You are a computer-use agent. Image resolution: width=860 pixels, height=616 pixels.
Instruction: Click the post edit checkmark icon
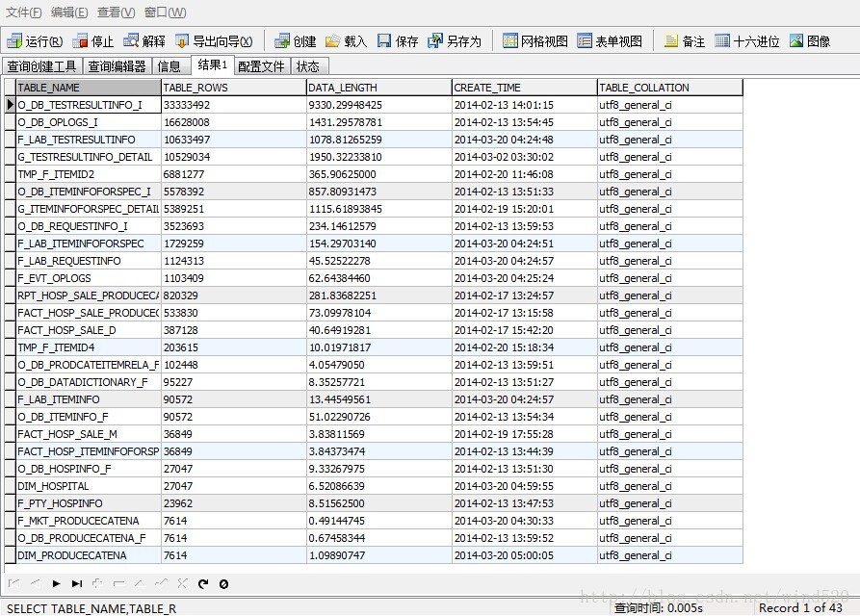pos(161,583)
